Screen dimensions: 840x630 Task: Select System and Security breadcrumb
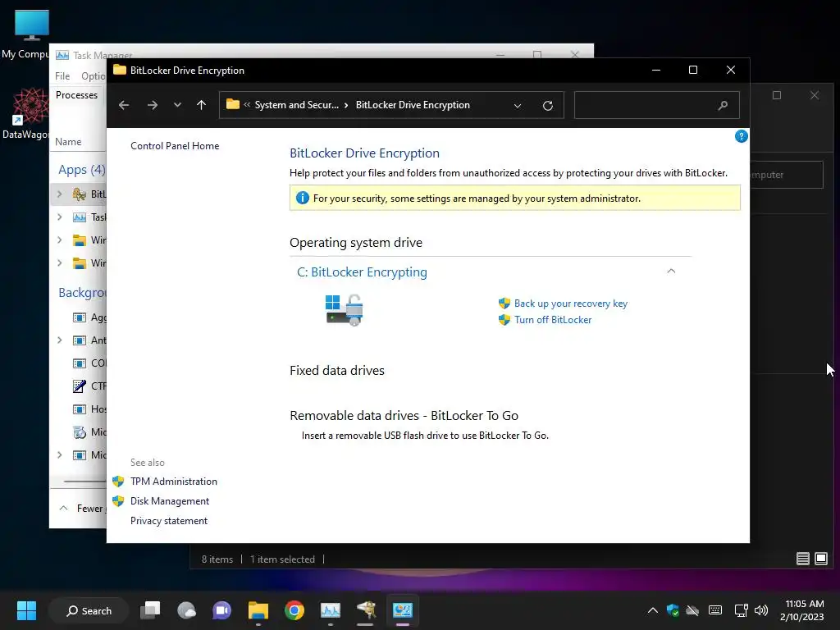click(x=297, y=105)
